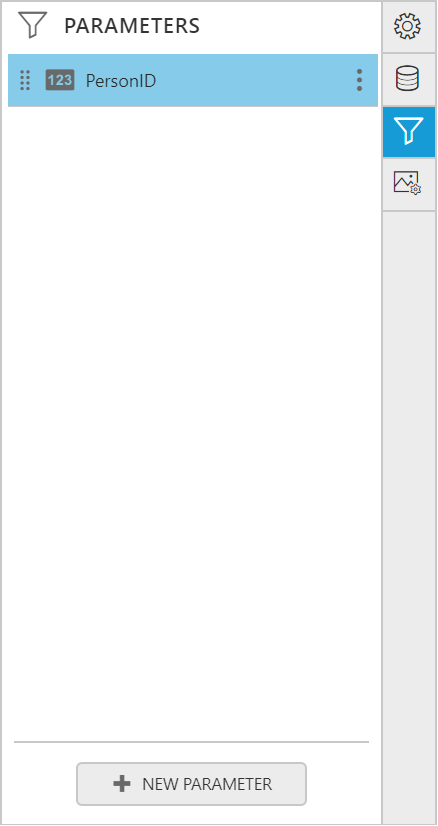Click empty area of the parameter list

pos(192,421)
